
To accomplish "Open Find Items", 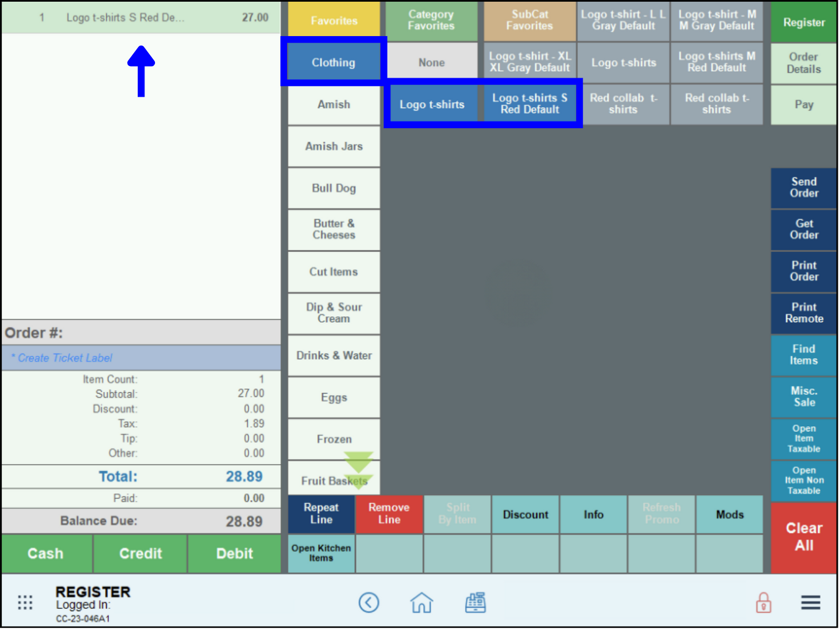I will pos(804,355).
